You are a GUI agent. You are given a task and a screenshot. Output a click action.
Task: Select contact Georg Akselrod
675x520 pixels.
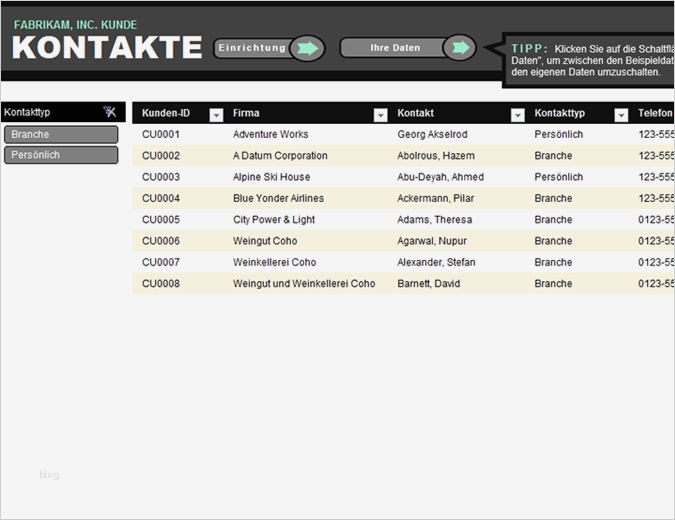click(432, 134)
